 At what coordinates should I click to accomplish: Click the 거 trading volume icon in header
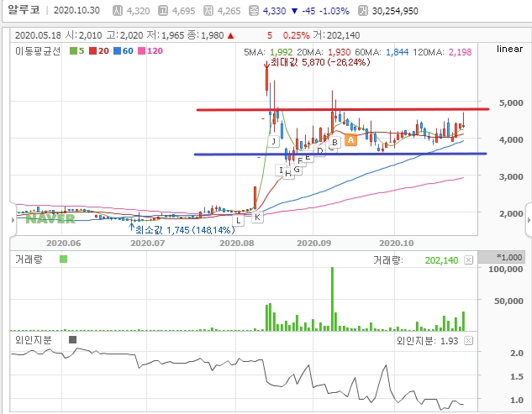363,11
